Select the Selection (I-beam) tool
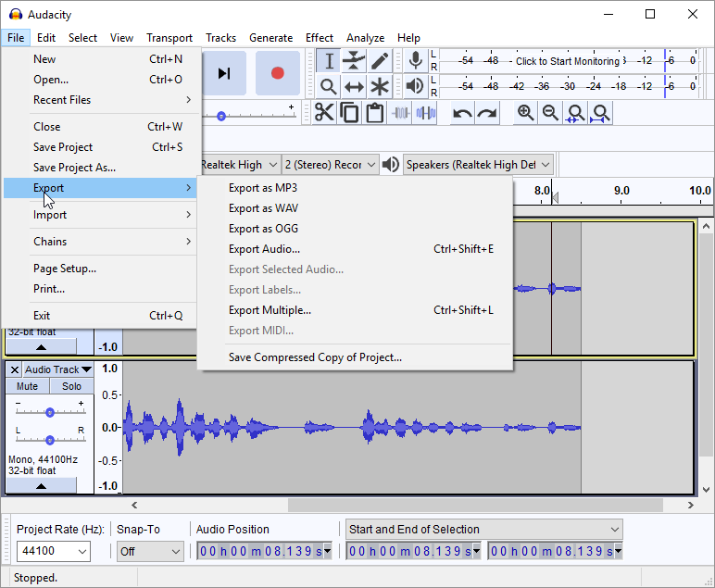This screenshot has width=715, height=588. coord(329,62)
